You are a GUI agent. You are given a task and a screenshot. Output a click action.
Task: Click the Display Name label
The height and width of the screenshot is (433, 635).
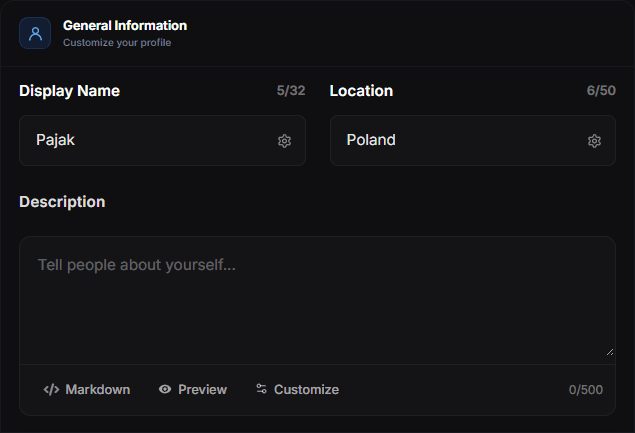click(70, 91)
